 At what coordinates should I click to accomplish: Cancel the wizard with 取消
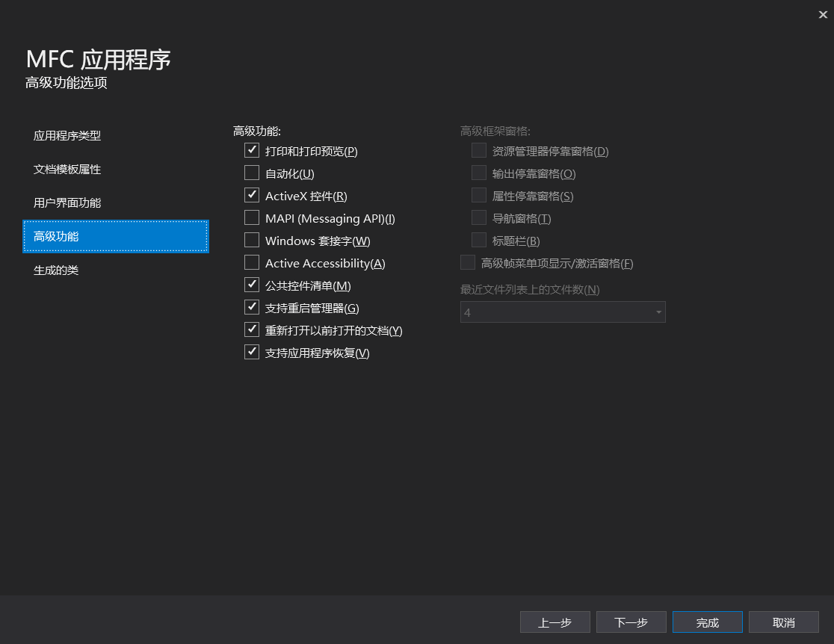(783, 622)
